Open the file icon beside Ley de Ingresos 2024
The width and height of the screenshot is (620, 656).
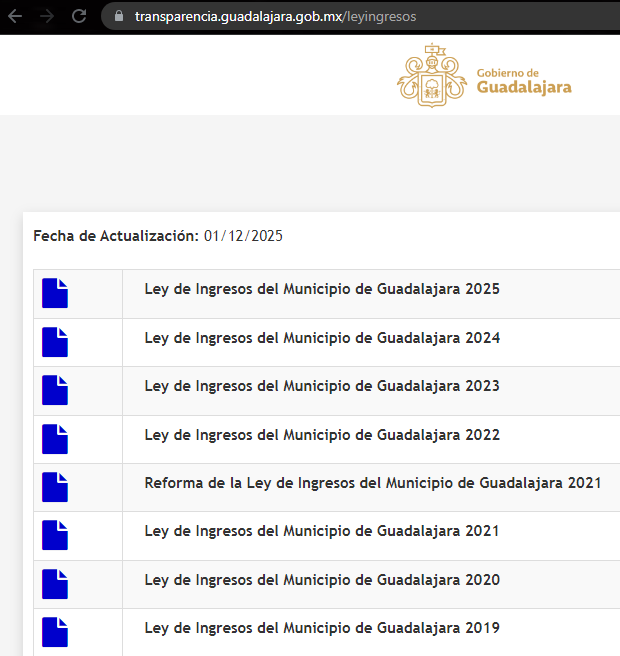click(x=55, y=342)
